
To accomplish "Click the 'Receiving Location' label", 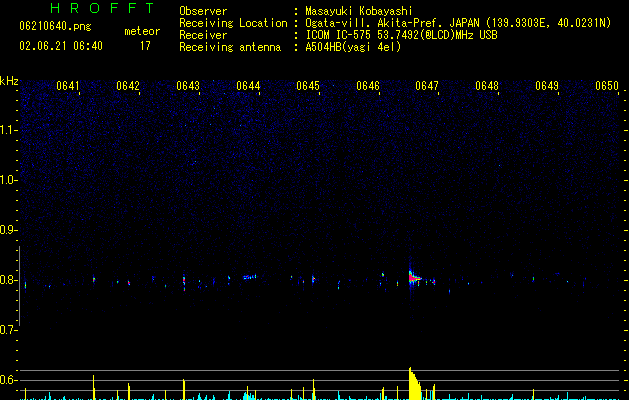I will 233,23.
